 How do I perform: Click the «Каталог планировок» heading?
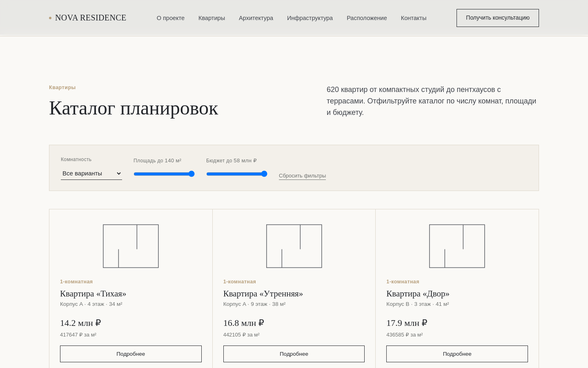coord(134,108)
